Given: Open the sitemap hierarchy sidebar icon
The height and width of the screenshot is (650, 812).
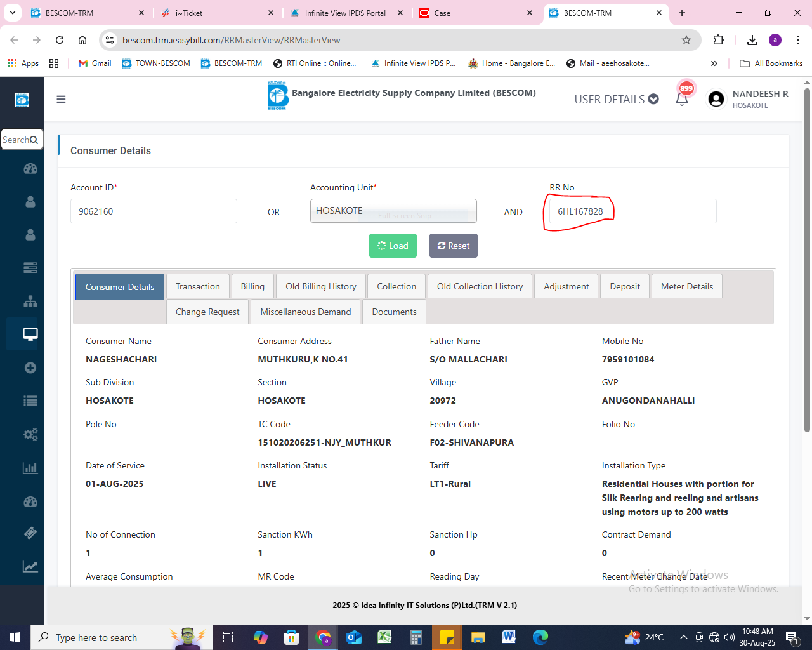Looking at the screenshot, I should [x=30, y=301].
